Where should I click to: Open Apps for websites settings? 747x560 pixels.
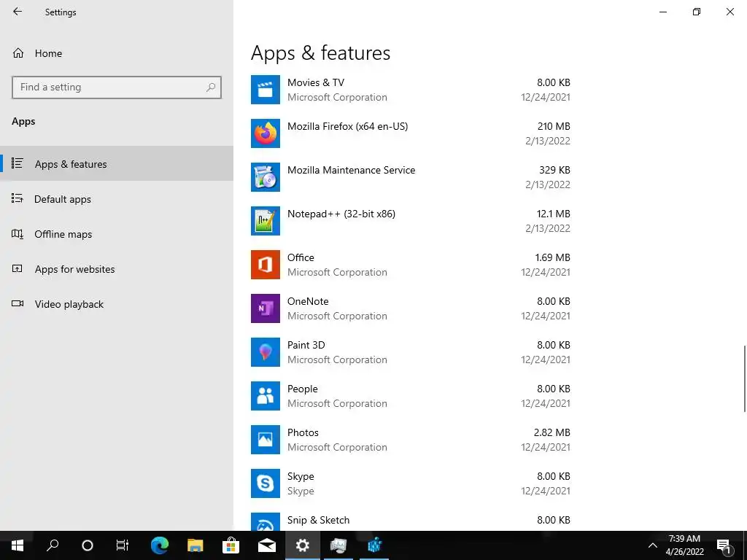(x=117, y=269)
